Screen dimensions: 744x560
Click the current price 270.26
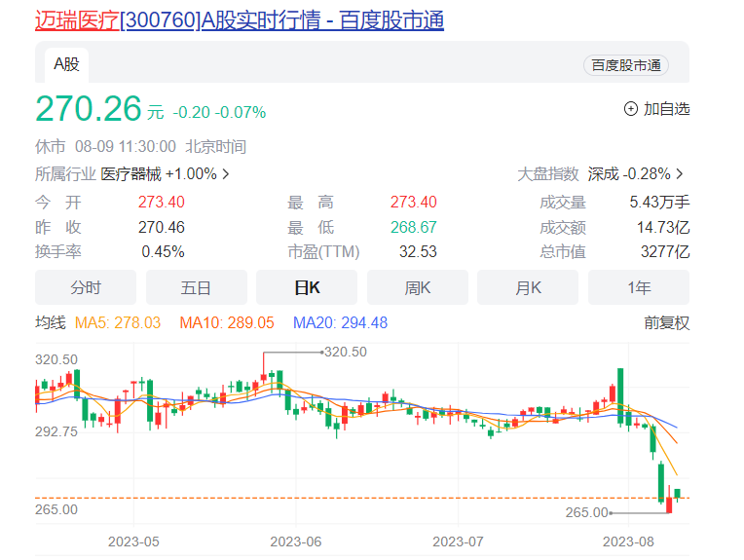coord(89,109)
